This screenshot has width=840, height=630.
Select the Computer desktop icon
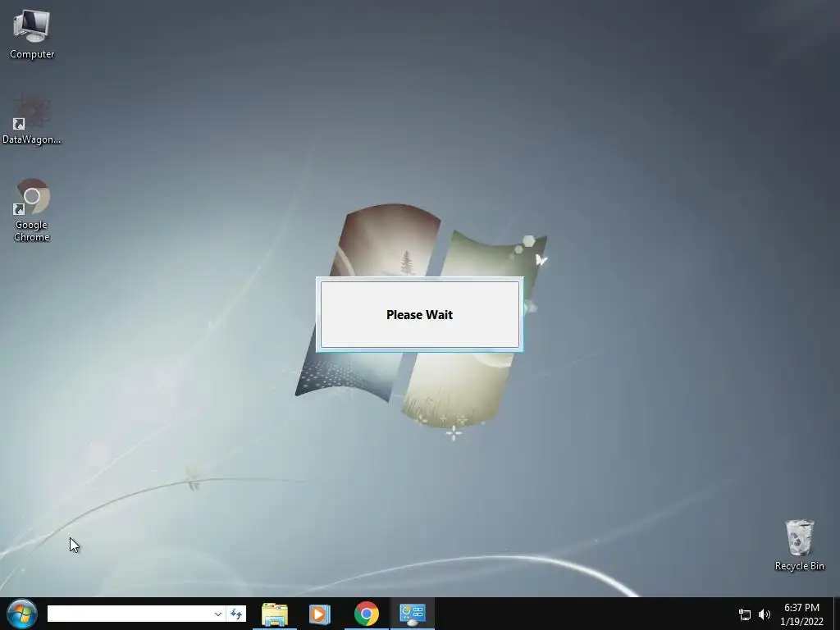[32, 34]
